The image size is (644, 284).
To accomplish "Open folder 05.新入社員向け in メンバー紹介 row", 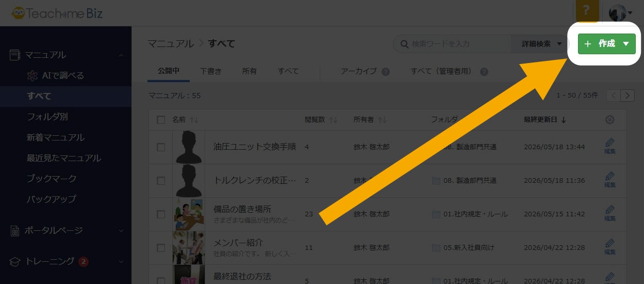I will (463, 248).
